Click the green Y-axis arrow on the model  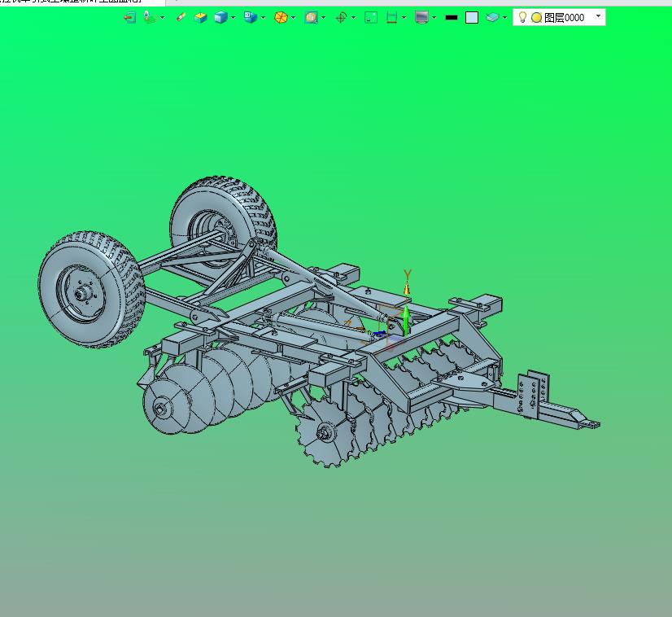tap(405, 319)
